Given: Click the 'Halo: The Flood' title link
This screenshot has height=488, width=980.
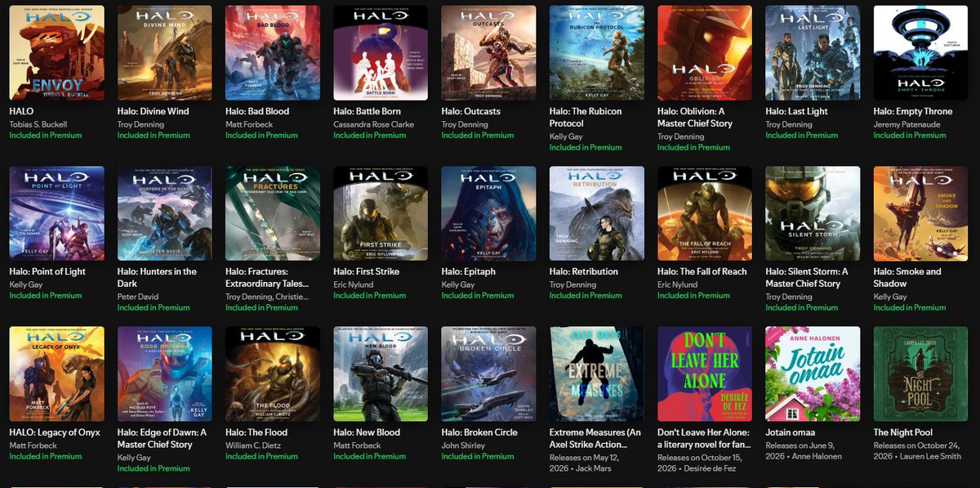Looking at the screenshot, I should tap(256, 432).
